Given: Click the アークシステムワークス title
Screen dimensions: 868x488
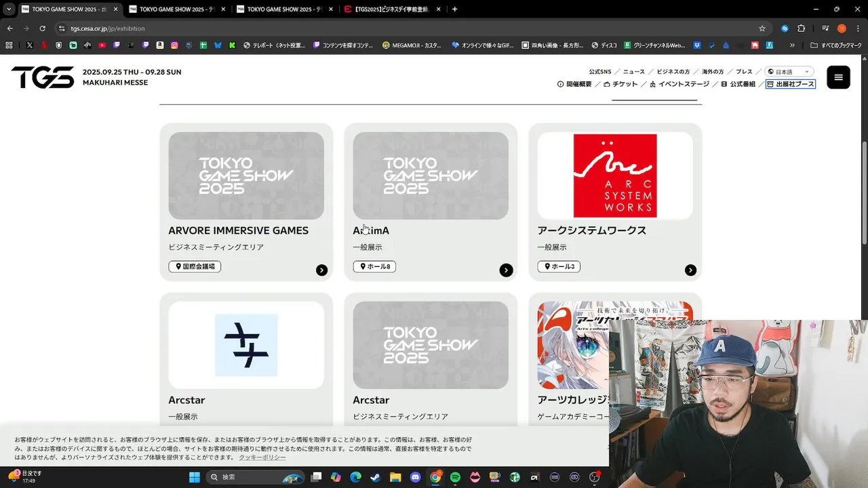Looking at the screenshot, I should (x=591, y=230).
